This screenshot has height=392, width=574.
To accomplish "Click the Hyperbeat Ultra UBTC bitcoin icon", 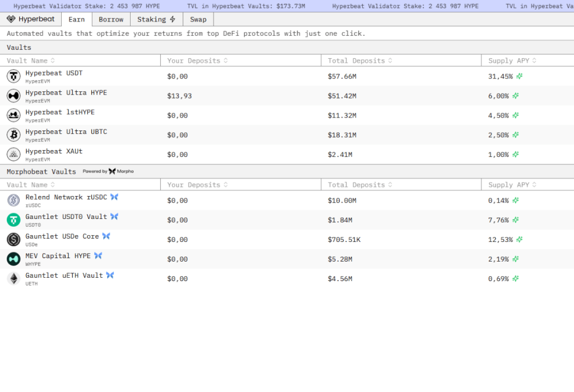I will [x=13, y=135].
